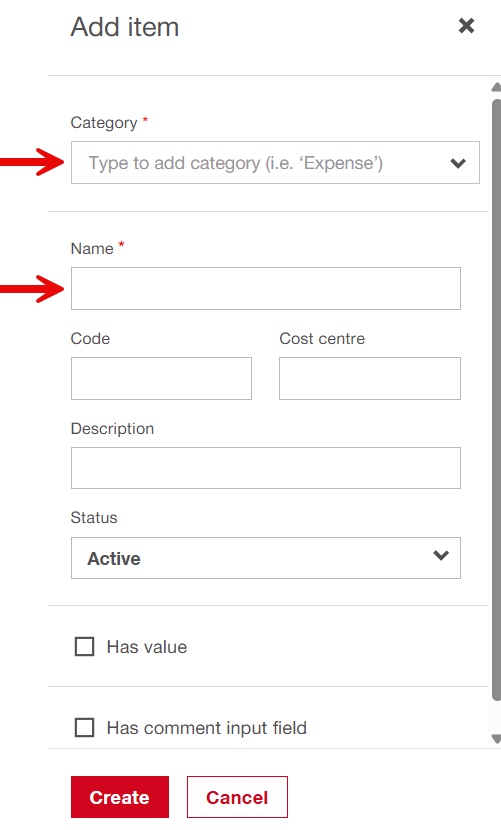Click the Status dropdown chevron arrow
Image resolution: width=501 pixels, height=830 pixels.
441,555
